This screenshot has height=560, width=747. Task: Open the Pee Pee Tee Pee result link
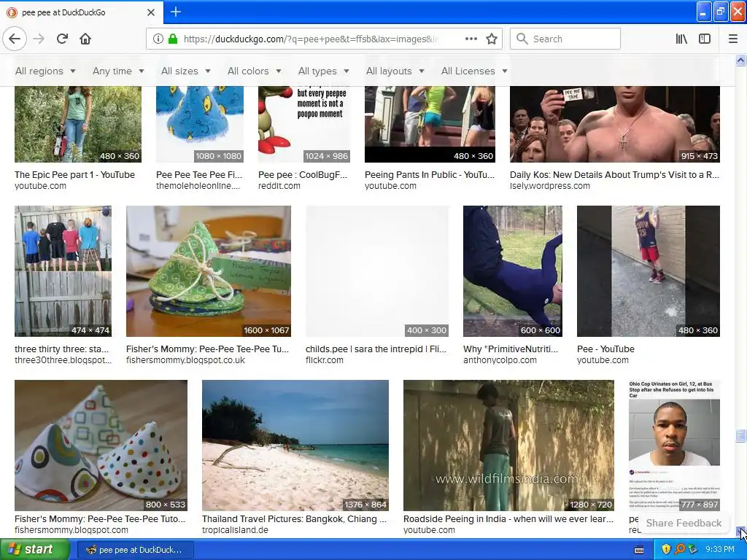pos(199,175)
